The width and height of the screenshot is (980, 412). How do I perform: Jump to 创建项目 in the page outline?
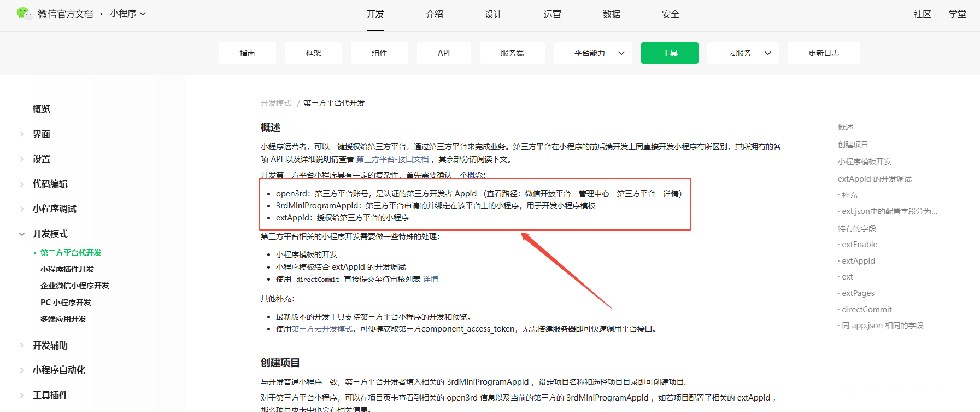click(x=853, y=144)
